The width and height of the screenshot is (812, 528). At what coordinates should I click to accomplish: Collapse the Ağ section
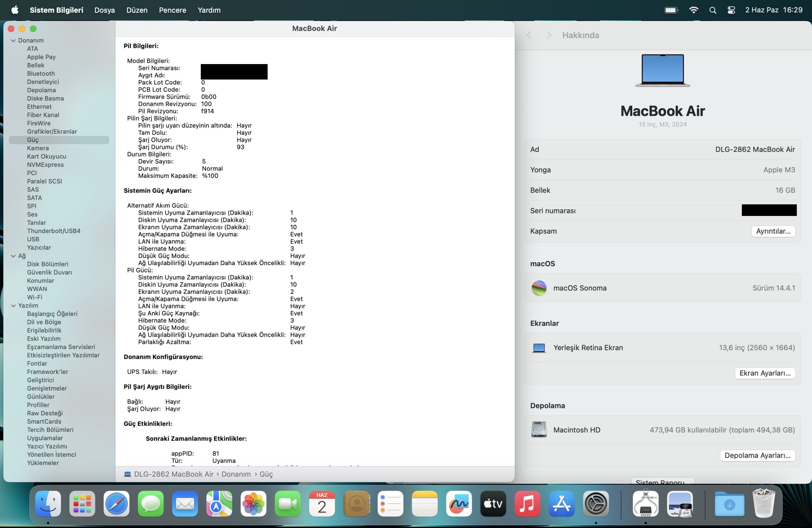13,256
